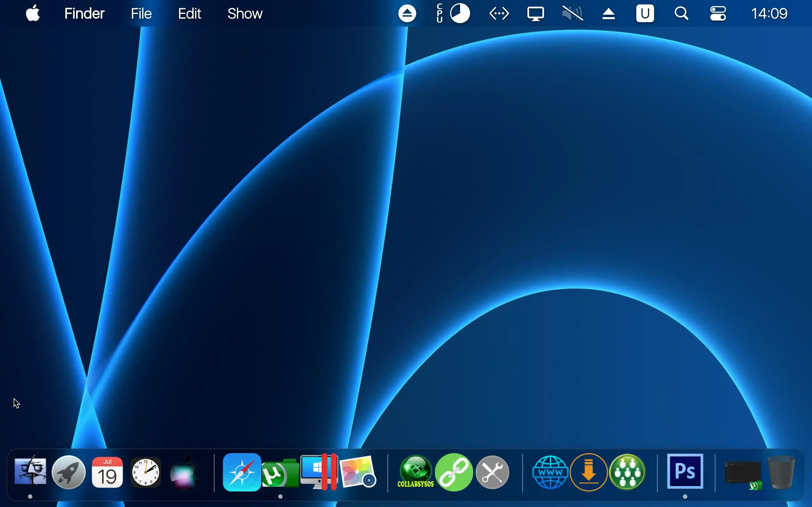Screen dimensions: 812x507
Task: Open the orange download arrow app
Action: [x=588, y=472]
